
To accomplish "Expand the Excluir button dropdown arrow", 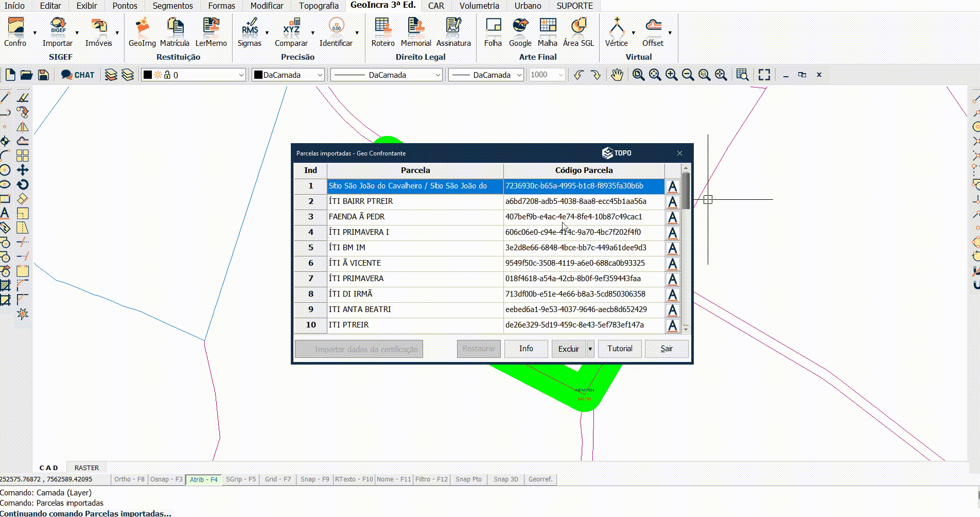I will coord(590,349).
